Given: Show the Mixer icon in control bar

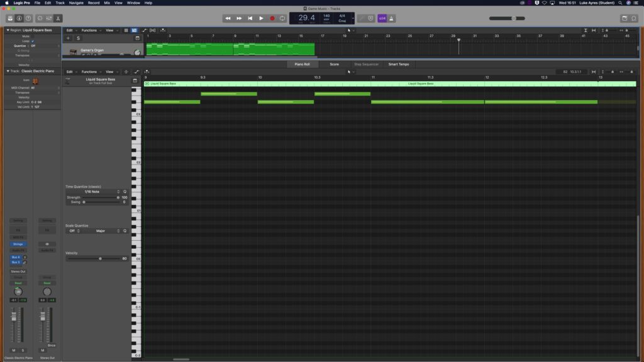Looking at the screenshot, I should [49, 18].
